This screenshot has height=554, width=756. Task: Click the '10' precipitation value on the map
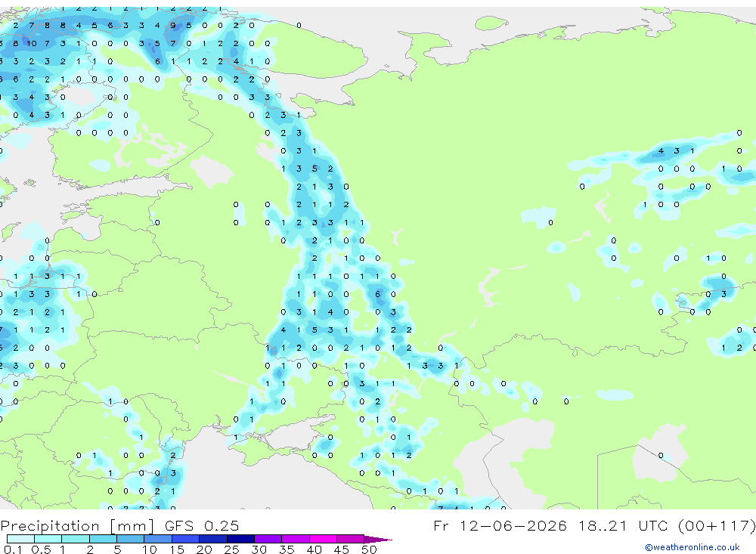(x=31, y=43)
